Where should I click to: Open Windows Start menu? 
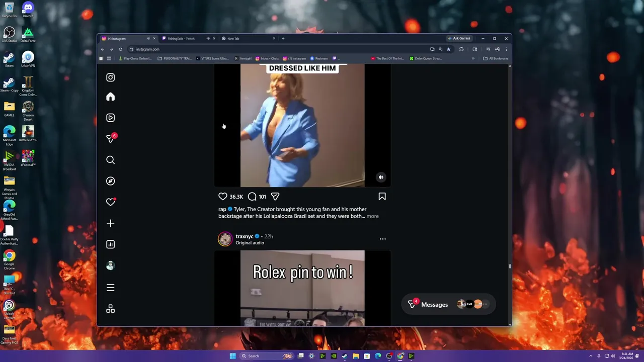coord(232,356)
